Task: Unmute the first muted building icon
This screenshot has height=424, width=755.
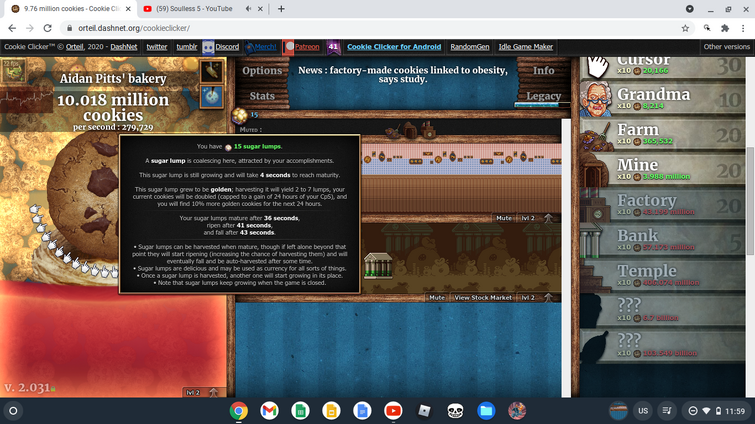Action: click(x=392, y=130)
